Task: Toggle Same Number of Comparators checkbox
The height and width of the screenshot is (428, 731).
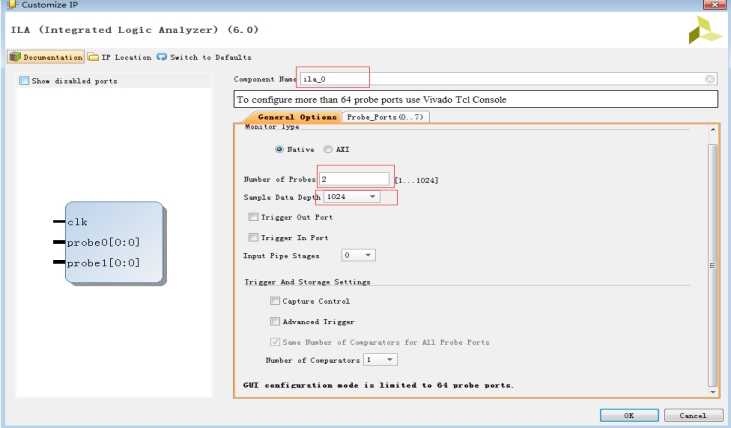Action: coord(275,342)
